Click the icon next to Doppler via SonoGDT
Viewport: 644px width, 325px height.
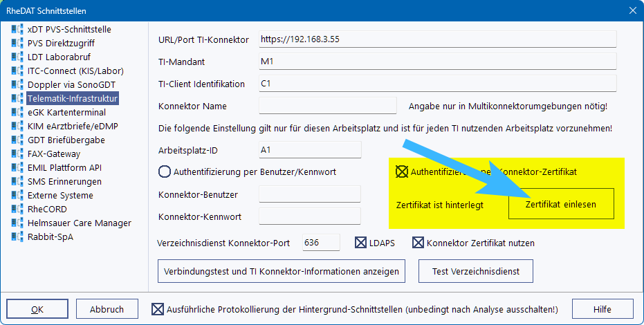point(17,85)
